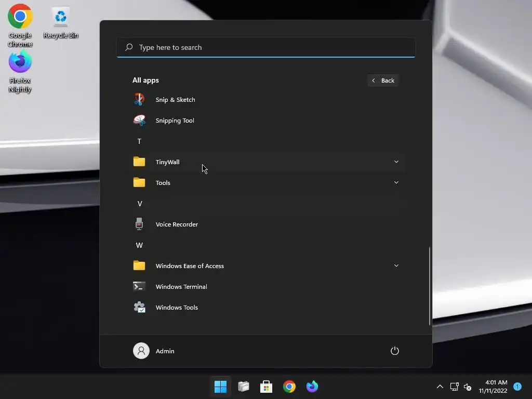Open the power options button
Viewport: 532px width, 399px height.
(395, 351)
